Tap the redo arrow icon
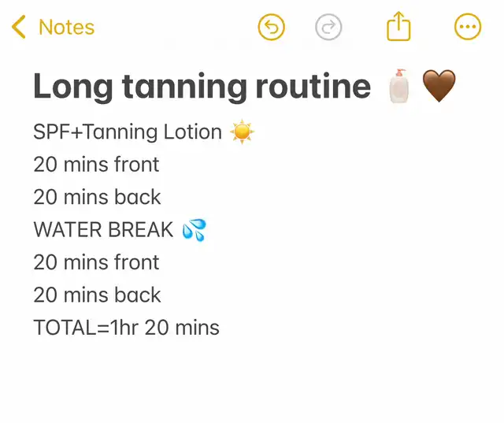Screen dimensions: 504x423 point(328,28)
